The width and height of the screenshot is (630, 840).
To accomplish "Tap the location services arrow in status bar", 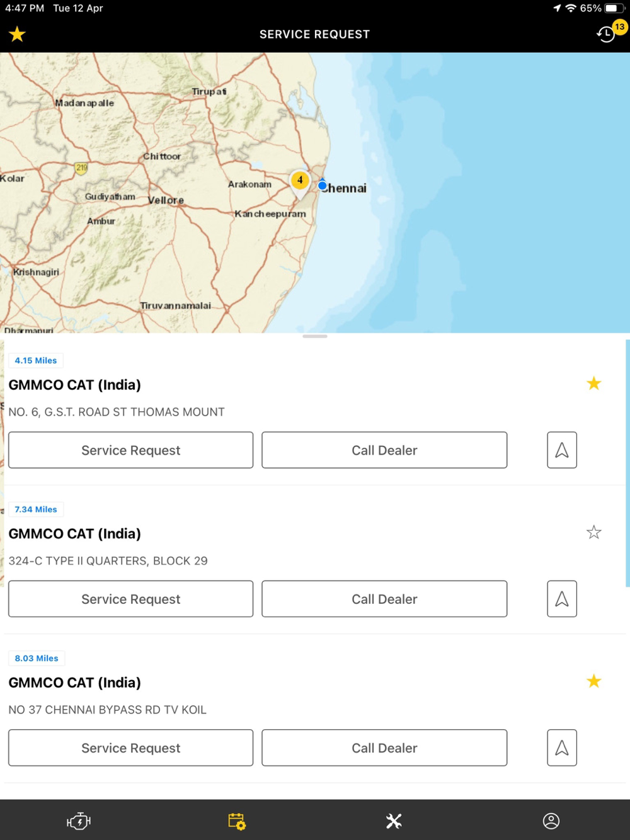I will click(557, 8).
